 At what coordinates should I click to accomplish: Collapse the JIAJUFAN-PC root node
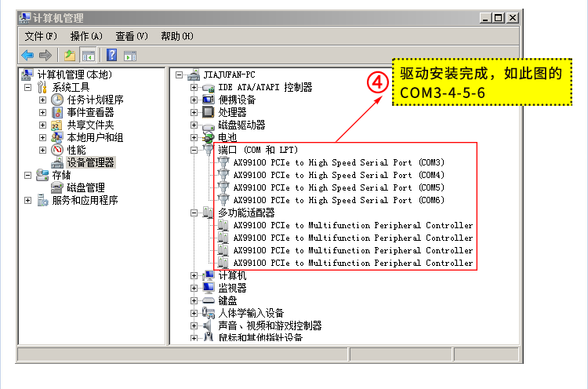coord(180,75)
